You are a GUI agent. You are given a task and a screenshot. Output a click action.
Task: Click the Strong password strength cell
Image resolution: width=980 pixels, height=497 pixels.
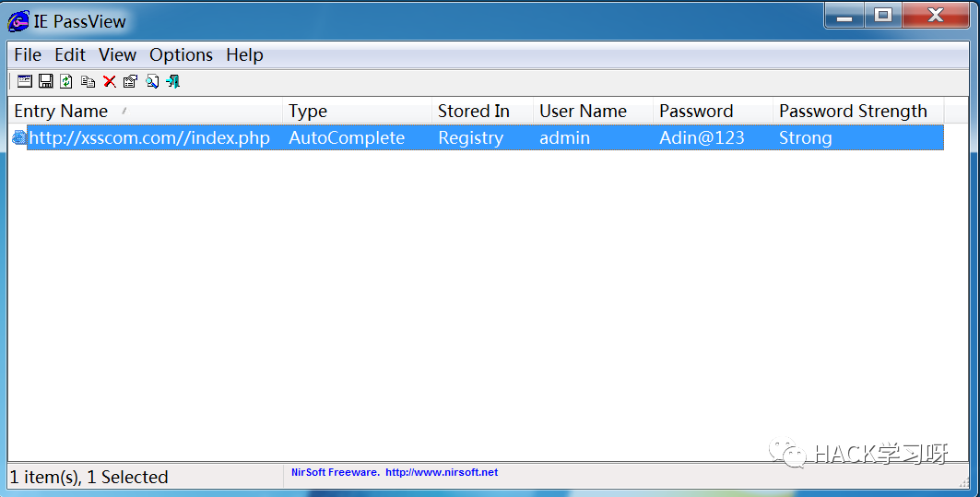[x=806, y=138]
